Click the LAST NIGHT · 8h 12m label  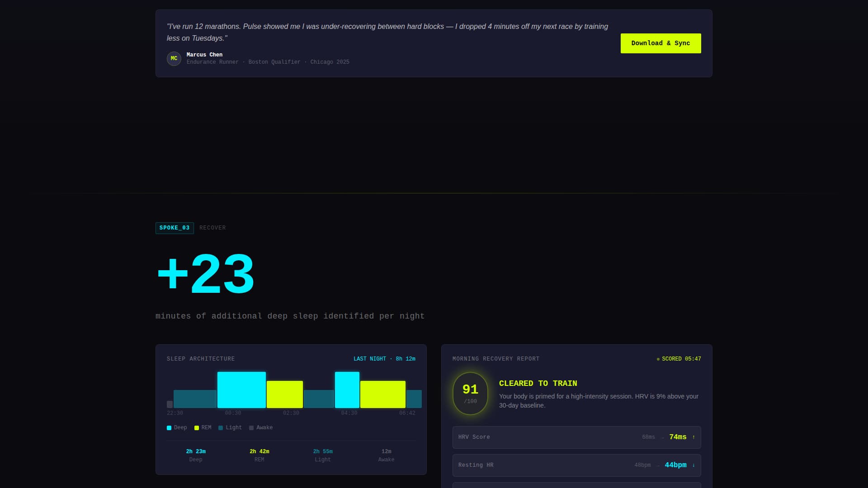click(x=384, y=359)
